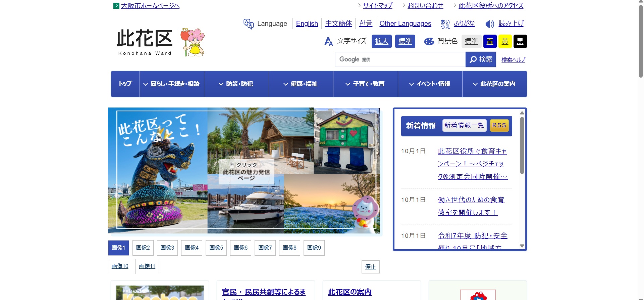Reset text size to 標準
Viewport: 644px width, 300px height.
tap(405, 41)
